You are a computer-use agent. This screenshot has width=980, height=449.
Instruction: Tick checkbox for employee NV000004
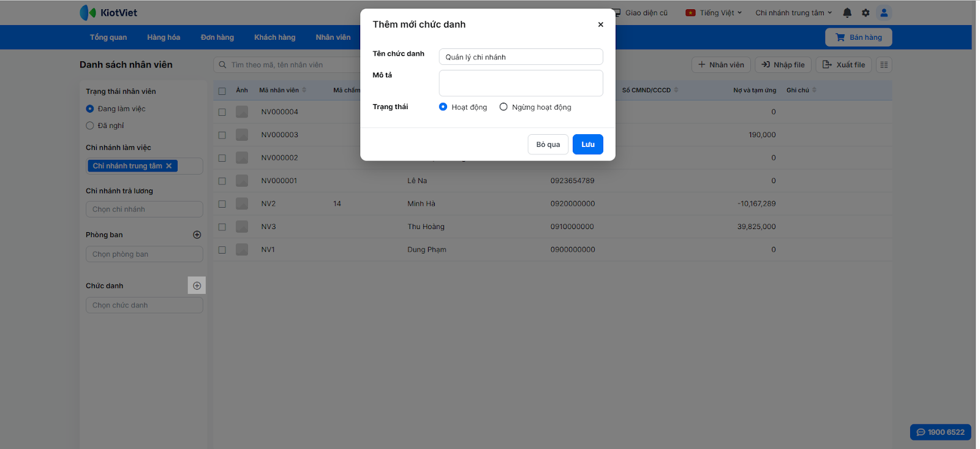pyautogui.click(x=222, y=112)
